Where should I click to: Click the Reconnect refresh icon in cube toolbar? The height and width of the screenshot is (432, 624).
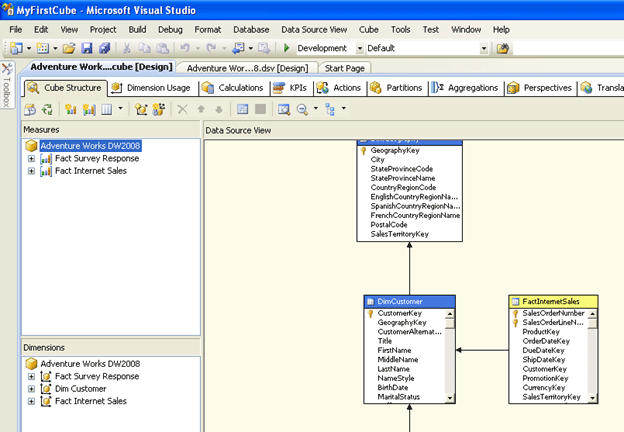click(49, 108)
